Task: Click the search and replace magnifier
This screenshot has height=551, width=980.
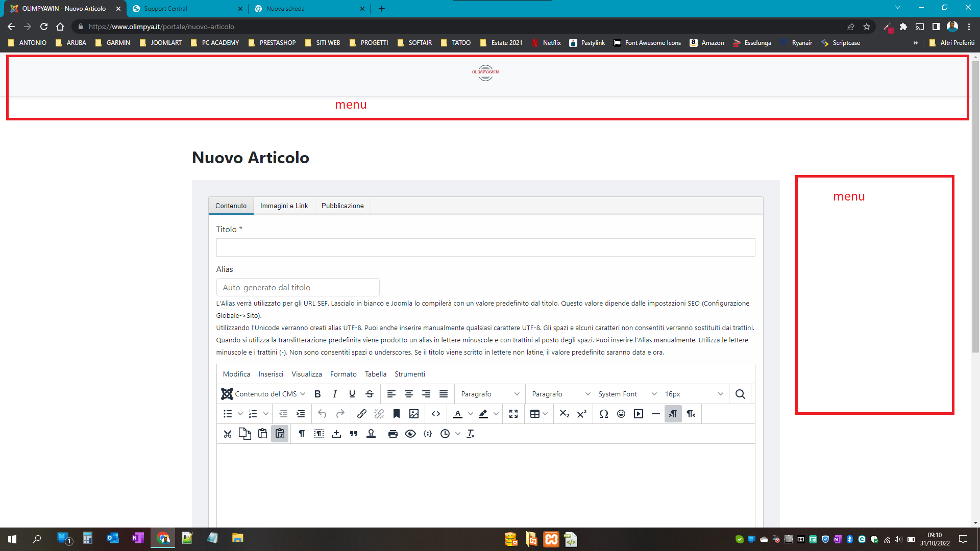Action: [x=740, y=394]
